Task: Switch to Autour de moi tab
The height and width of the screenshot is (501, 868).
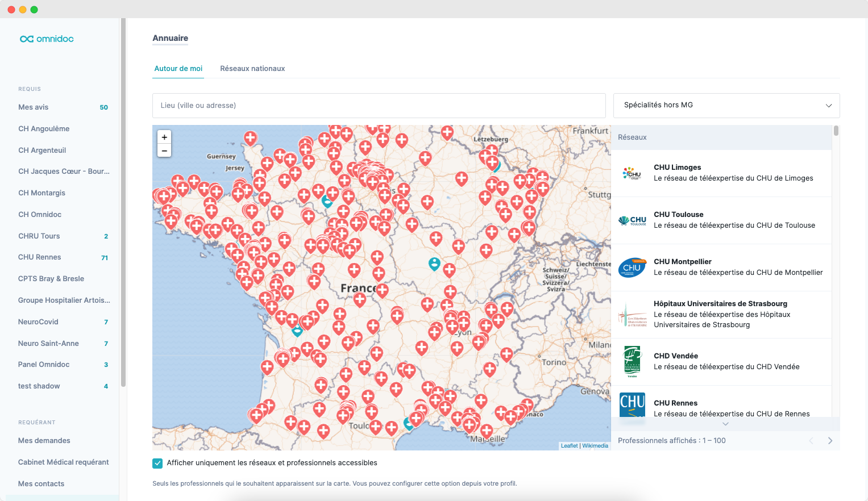Action: (x=178, y=69)
